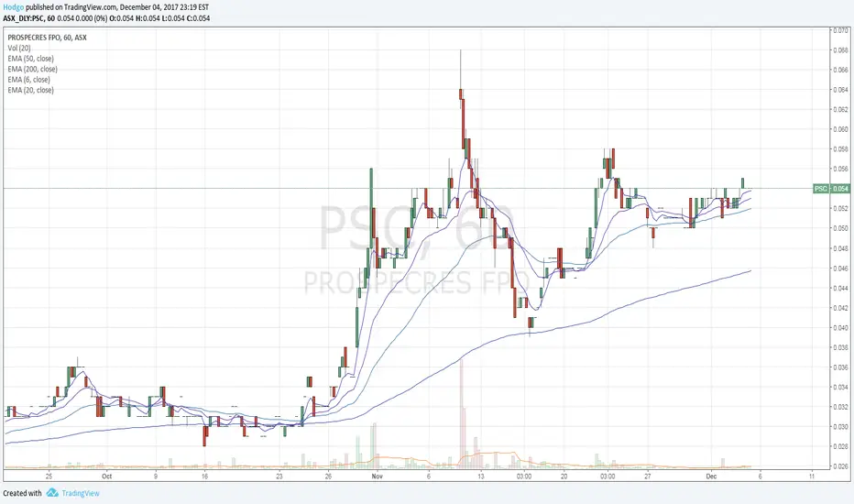The width and height of the screenshot is (854, 504).
Task: Click the '25' date axis label
Action: tap(49, 477)
